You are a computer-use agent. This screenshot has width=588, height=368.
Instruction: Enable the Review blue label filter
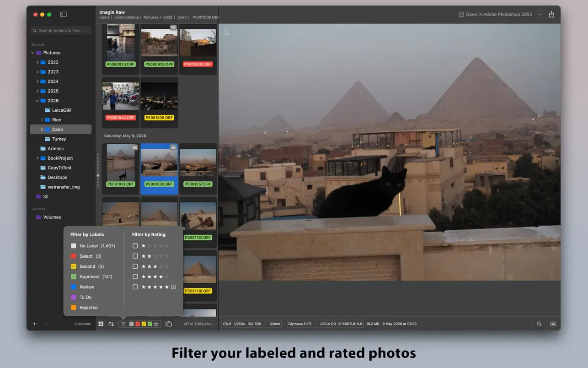(74, 287)
